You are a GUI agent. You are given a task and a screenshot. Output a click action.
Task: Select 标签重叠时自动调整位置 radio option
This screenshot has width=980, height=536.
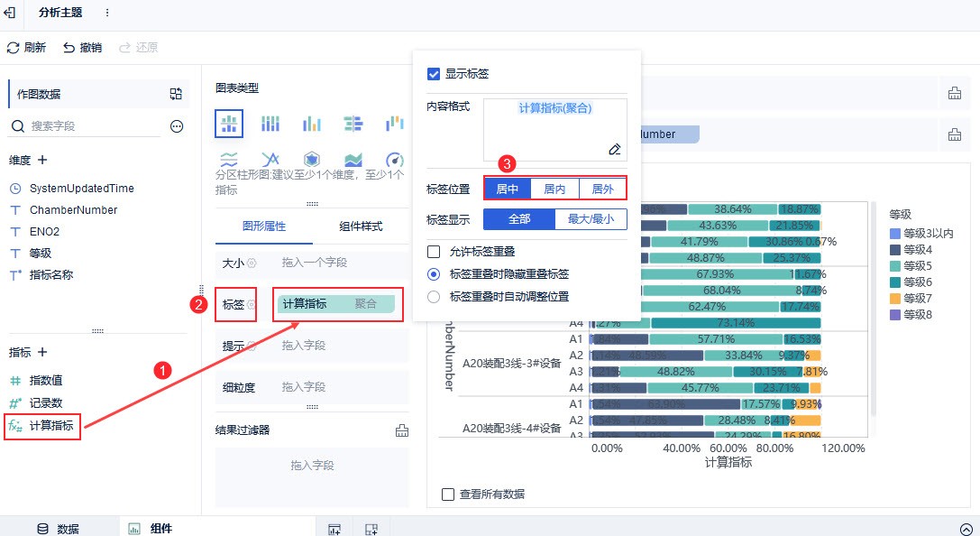(x=434, y=296)
